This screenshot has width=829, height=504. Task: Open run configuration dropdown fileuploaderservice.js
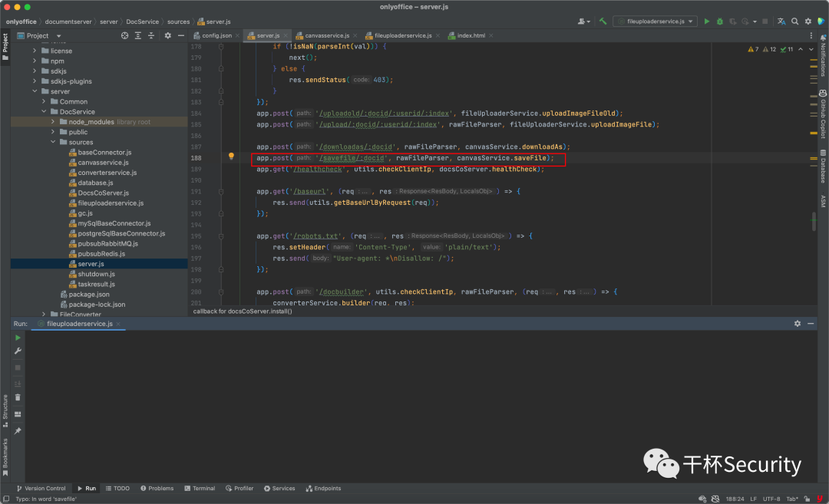pos(655,21)
